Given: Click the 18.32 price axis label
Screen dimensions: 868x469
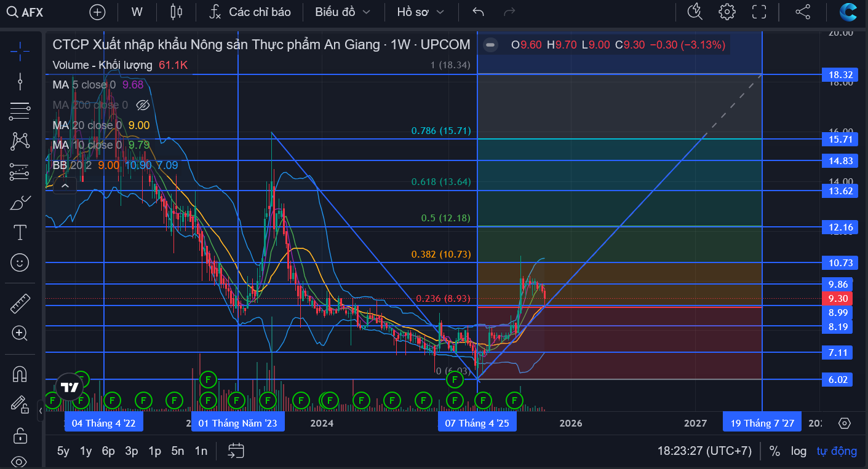Looking at the screenshot, I should tap(838, 74).
